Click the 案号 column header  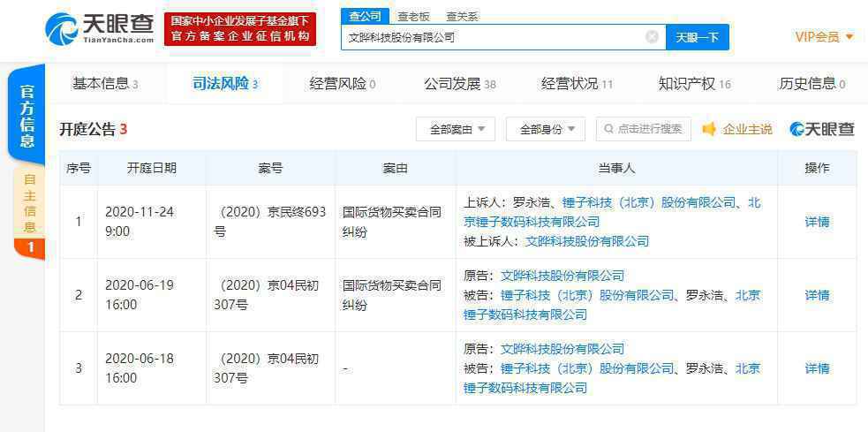(270, 169)
